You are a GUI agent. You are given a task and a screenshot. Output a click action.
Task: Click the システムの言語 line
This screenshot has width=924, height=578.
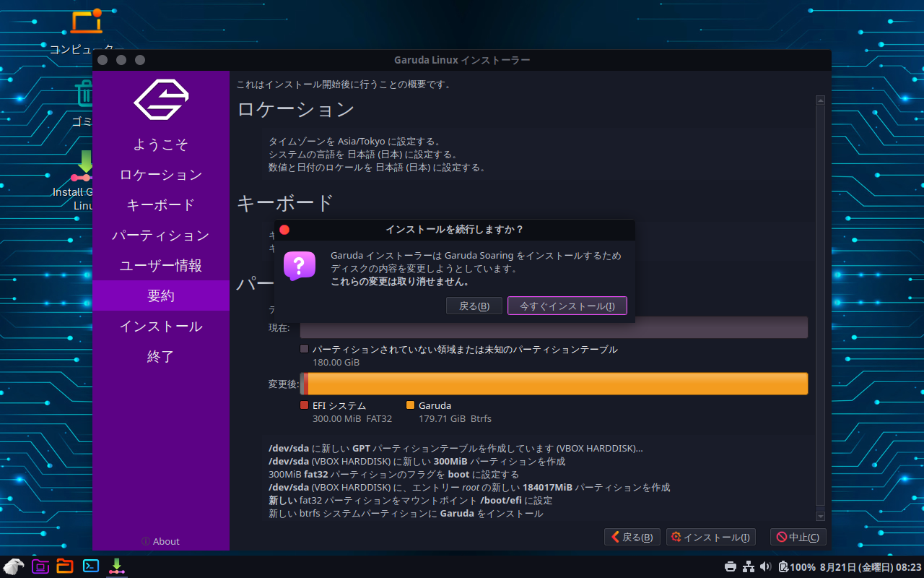(x=363, y=154)
